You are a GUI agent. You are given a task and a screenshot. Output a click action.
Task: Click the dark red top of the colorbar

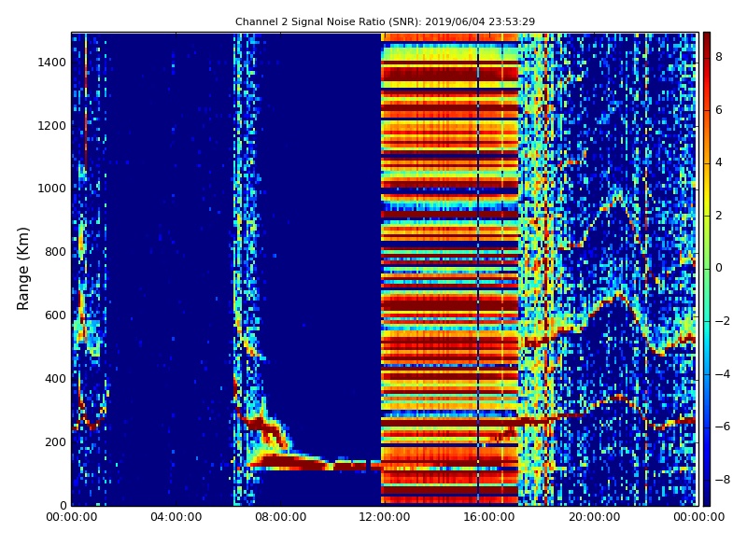(707, 40)
